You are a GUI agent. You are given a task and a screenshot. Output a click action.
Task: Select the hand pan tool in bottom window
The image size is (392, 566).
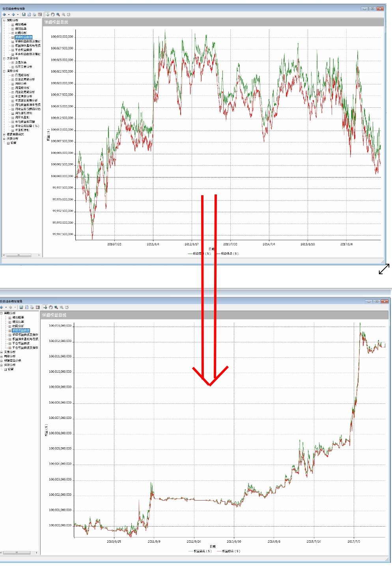pos(50,307)
